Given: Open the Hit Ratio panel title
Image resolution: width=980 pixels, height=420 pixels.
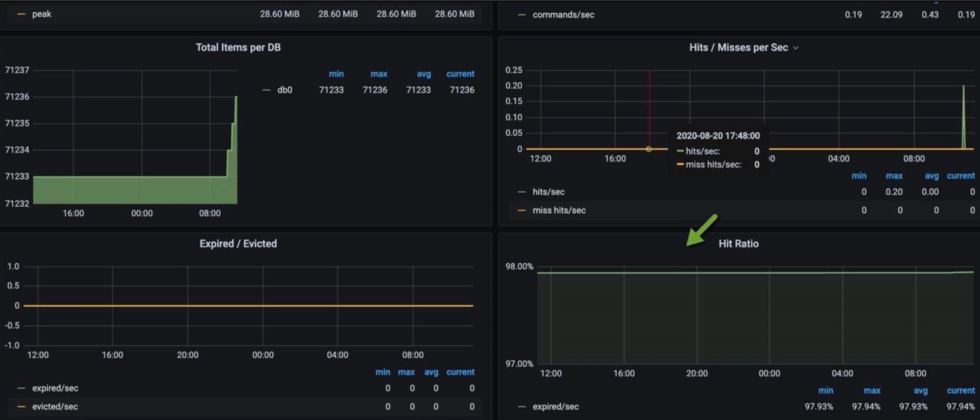Looking at the screenshot, I should click(x=739, y=244).
